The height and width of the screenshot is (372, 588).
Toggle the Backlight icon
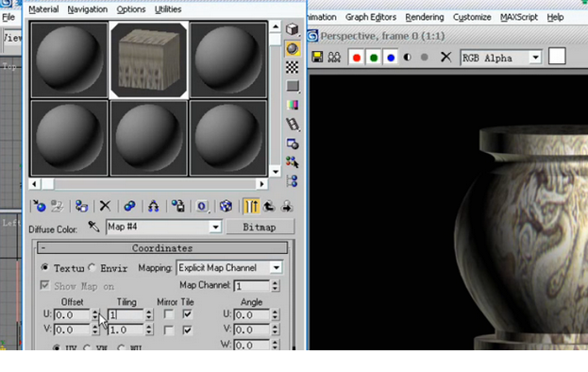(x=293, y=49)
